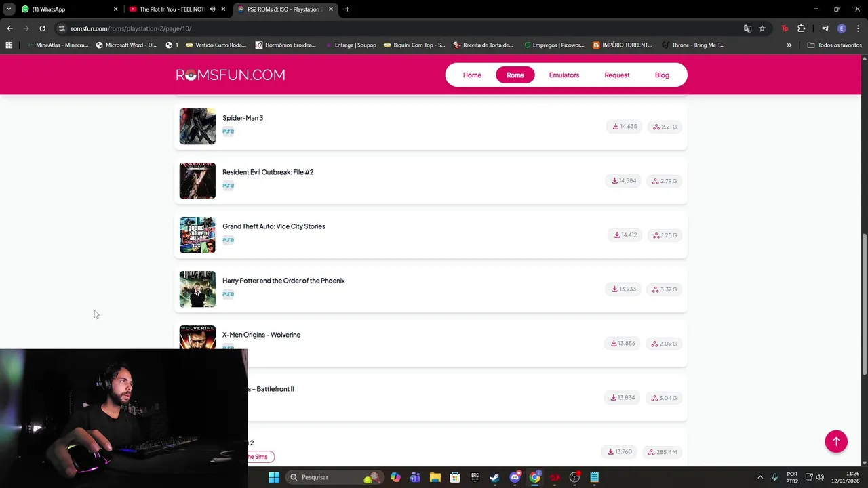
Task: Click the Resident Evil Outbreak cover thumbnail
Action: pyautogui.click(x=197, y=180)
